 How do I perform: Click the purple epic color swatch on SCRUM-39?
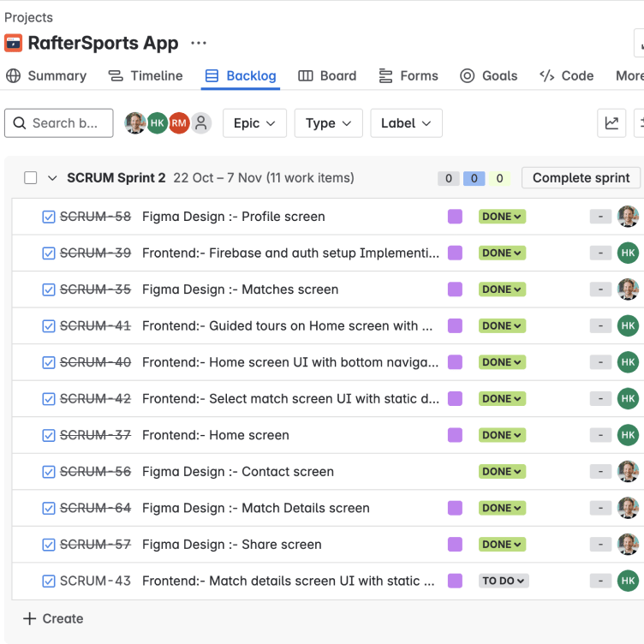[455, 253]
